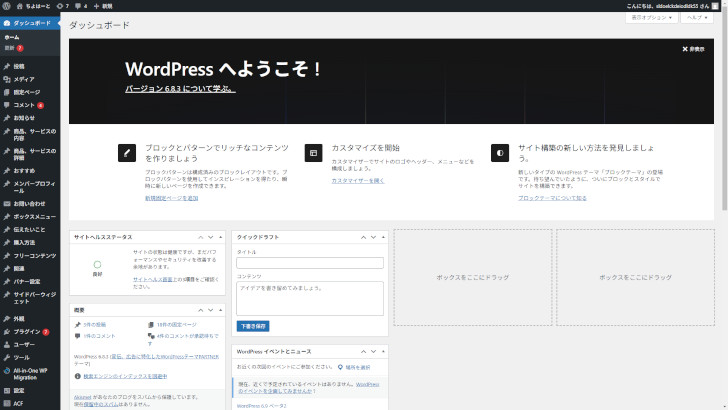Open the メンバープロフィール menu item
The height and width of the screenshot is (410, 728).
[x=30, y=187]
